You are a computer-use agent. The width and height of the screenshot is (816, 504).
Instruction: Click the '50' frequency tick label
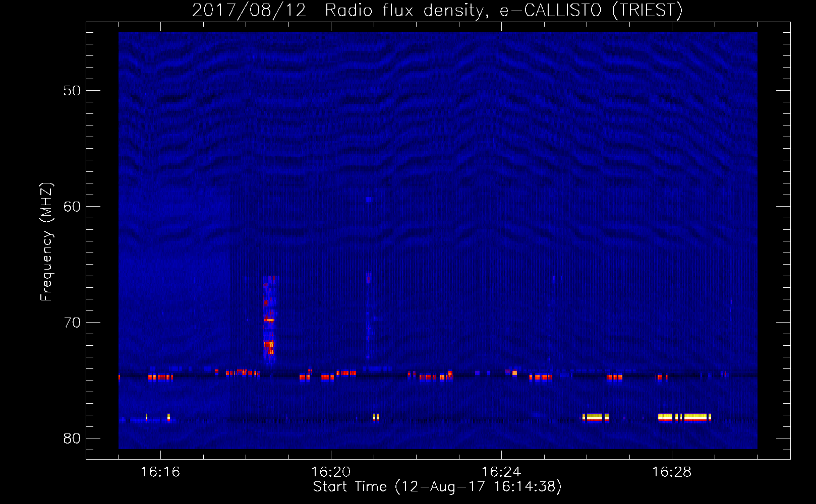pyautogui.click(x=72, y=91)
